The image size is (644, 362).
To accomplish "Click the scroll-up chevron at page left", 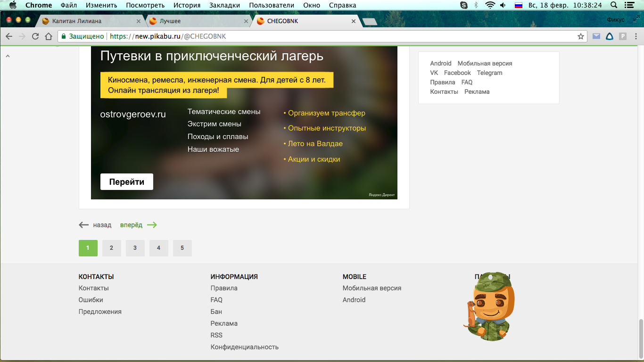I will (x=8, y=56).
